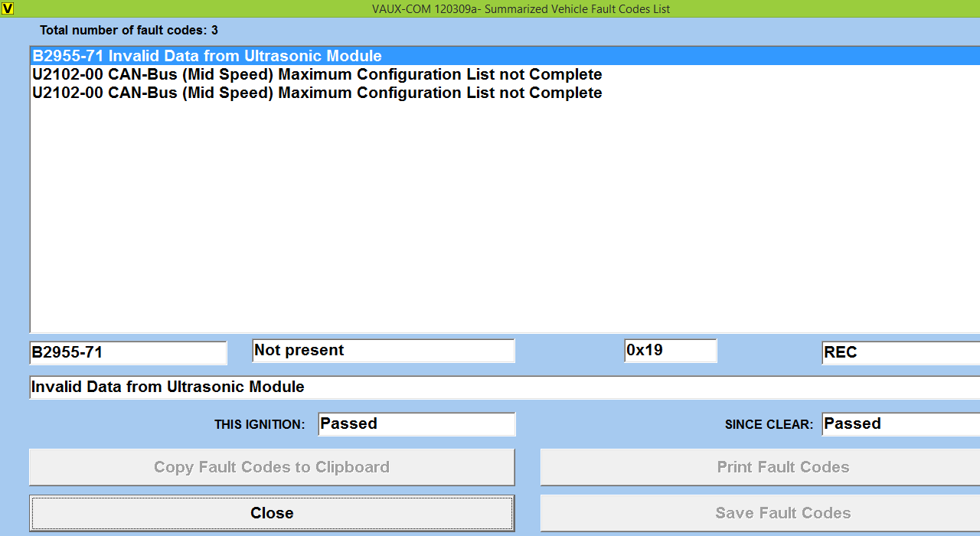Click the SINCE CLEAR label

click(x=769, y=424)
